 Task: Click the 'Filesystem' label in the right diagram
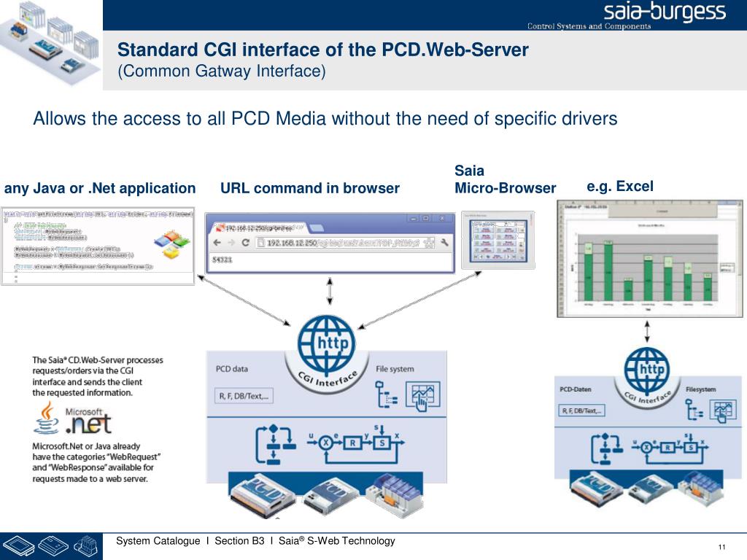701,389
